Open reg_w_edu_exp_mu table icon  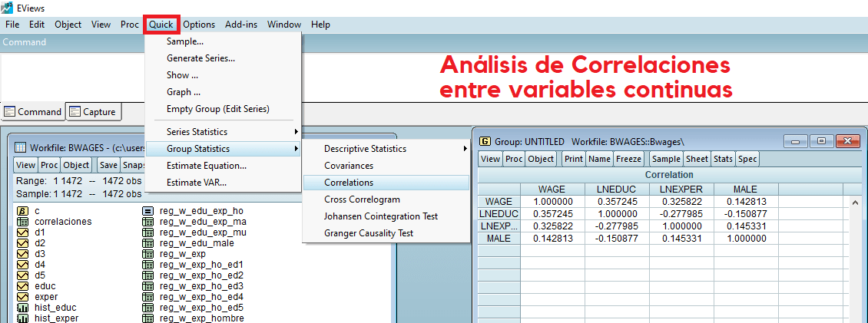tap(147, 232)
